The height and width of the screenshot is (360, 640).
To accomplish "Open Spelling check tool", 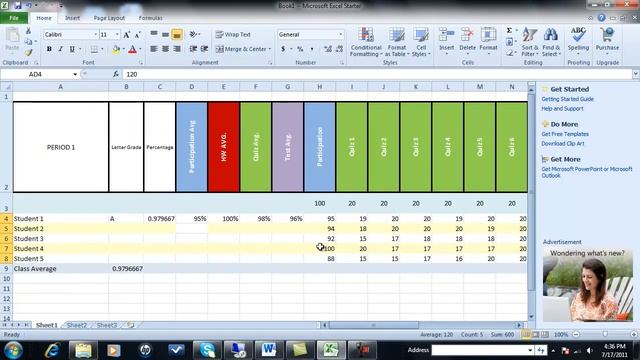I will tap(578, 40).
